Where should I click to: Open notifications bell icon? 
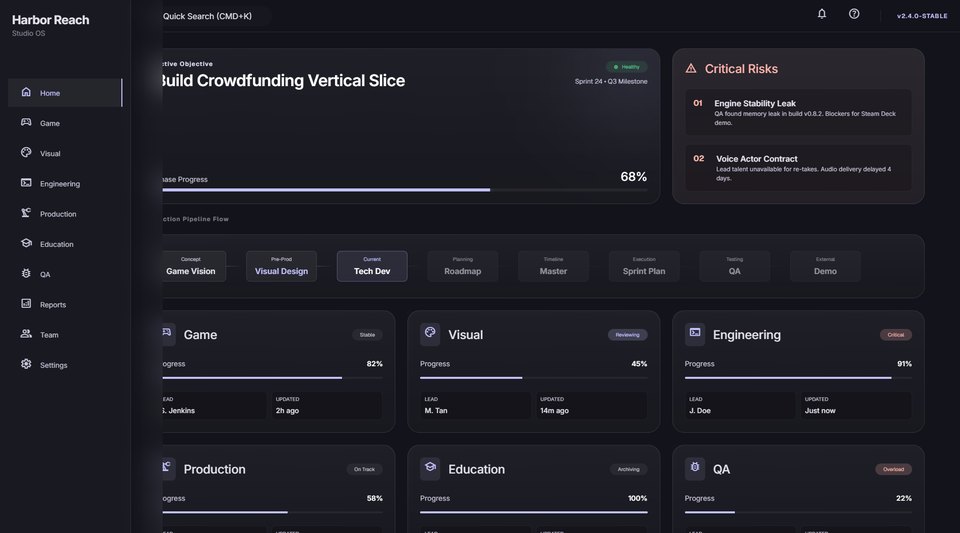[822, 14]
